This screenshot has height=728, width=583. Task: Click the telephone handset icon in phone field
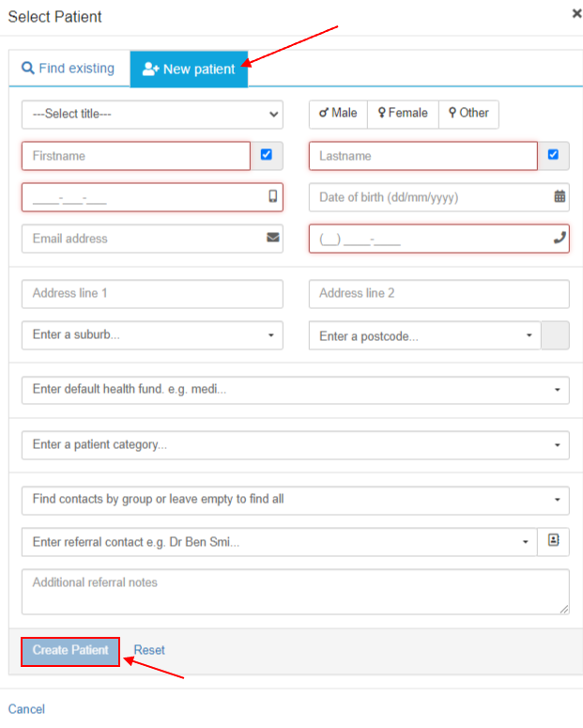[560, 238]
